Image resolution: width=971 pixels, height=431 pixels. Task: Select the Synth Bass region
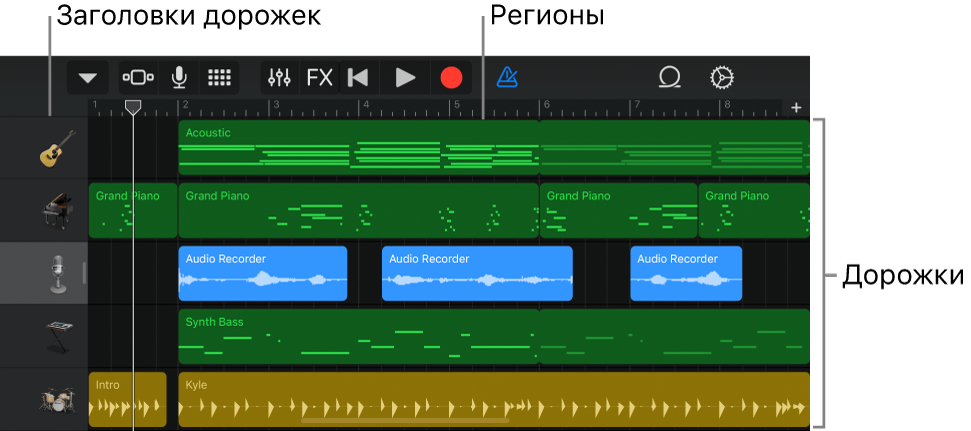coord(359,336)
